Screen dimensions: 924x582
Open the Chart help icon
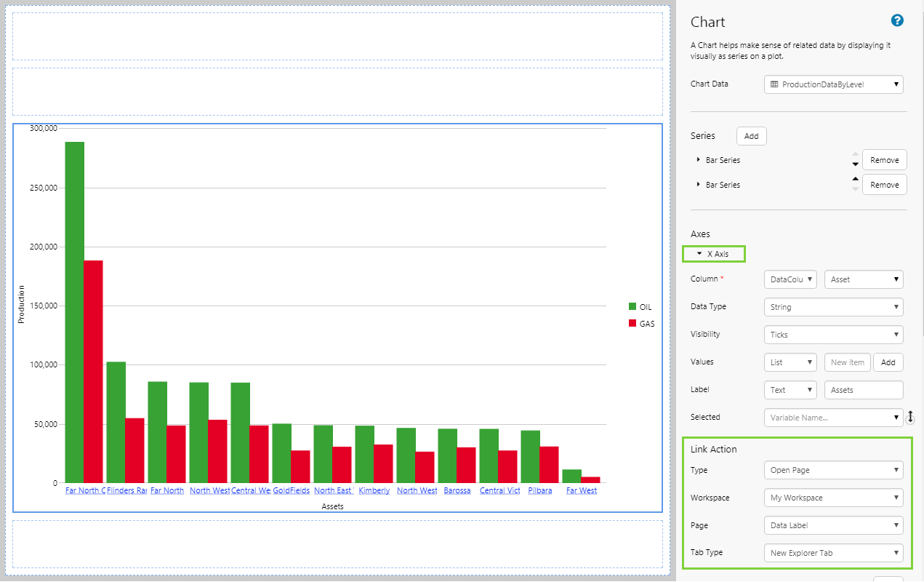[897, 21]
